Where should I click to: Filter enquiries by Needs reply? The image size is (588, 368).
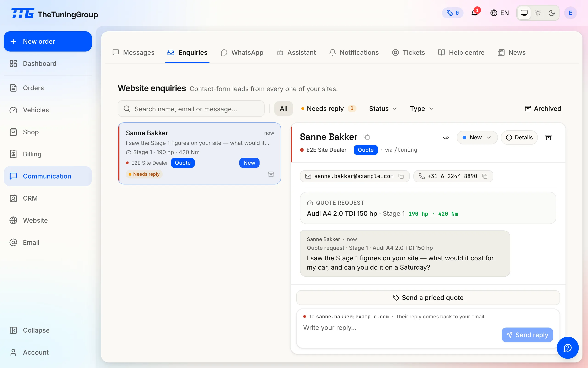pos(328,109)
